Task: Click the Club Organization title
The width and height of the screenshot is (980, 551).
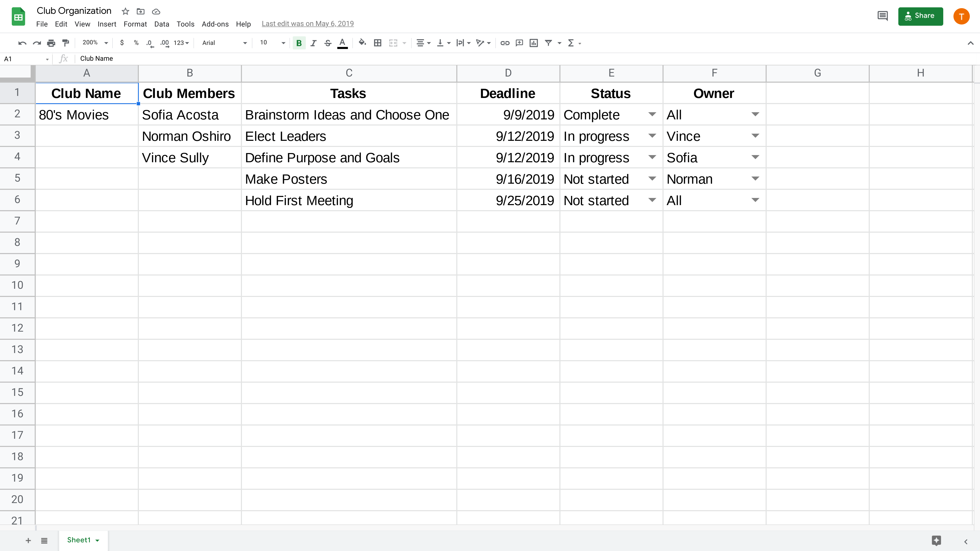Action: pyautogui.click(x=74, y=11)
